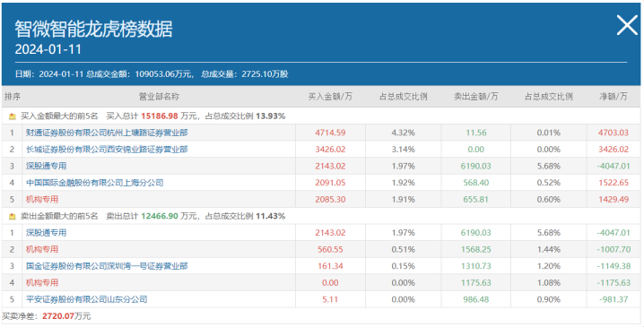Select the sell total 12466.90
This screenshot has height=327, width=644.
point(160,216)
